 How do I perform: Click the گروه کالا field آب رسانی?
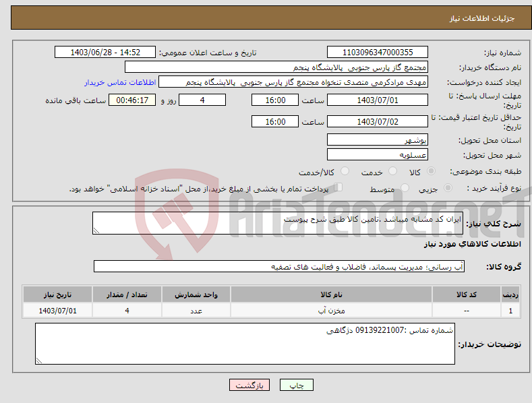(x=279, y=267)
